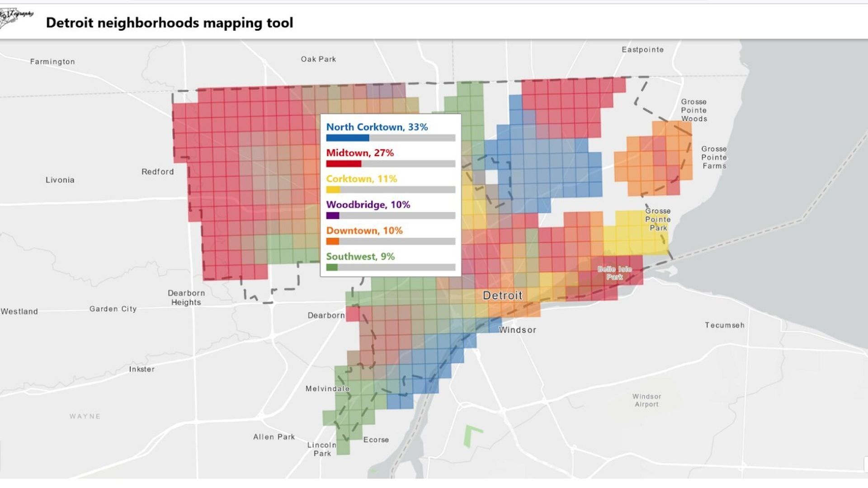Expand the Downtown, 10% legend item

coord(364,230)
